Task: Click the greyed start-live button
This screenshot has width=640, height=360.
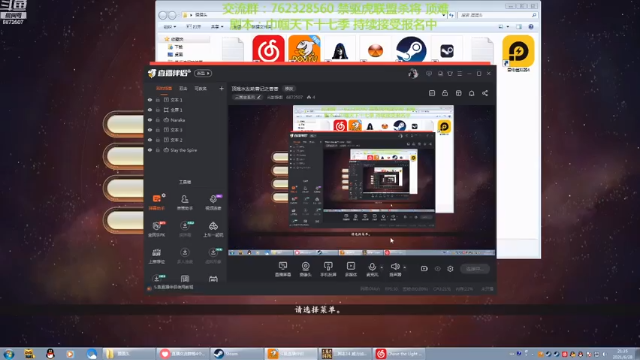Action: 475,269
